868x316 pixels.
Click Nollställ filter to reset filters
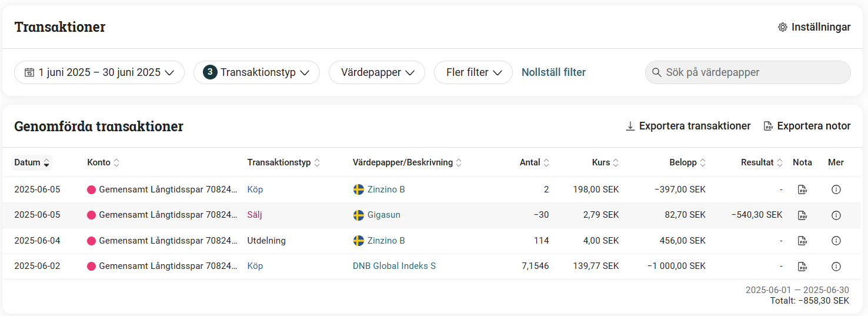pos(553,72)
